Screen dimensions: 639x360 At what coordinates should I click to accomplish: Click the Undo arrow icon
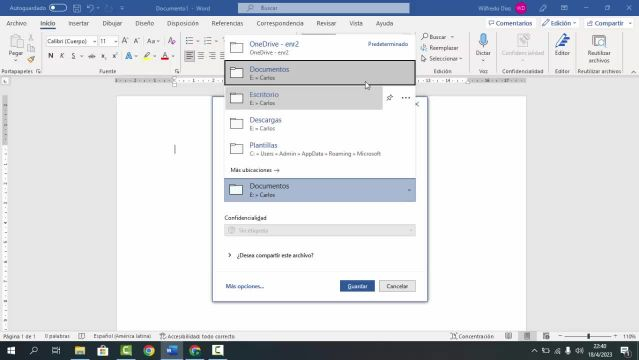point(90,8)
